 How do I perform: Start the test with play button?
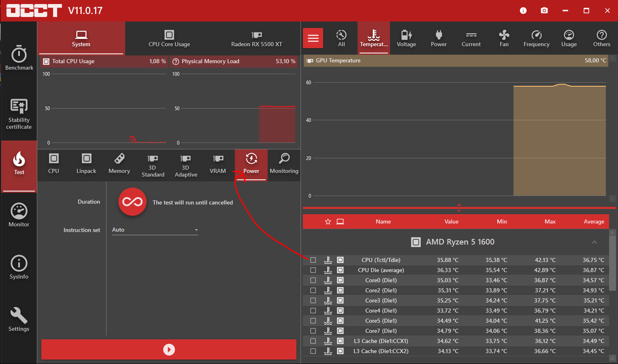point(169,349)
